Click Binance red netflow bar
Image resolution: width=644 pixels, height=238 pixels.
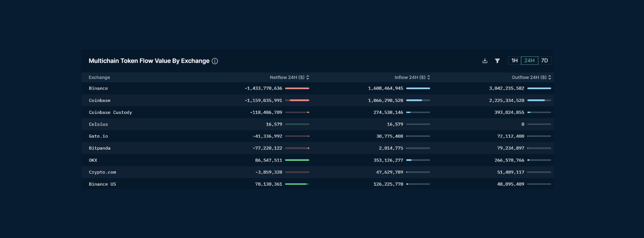pyautogui.click(x=297, y=88)
